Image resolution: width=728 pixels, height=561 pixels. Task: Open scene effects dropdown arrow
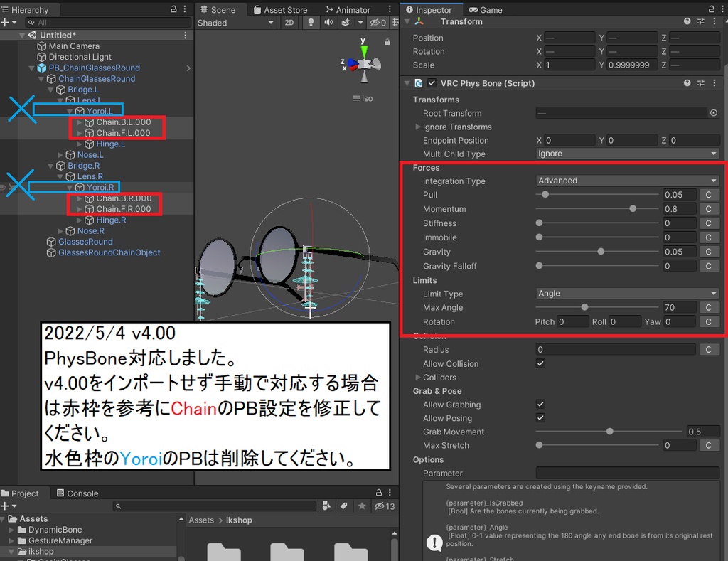360,22
